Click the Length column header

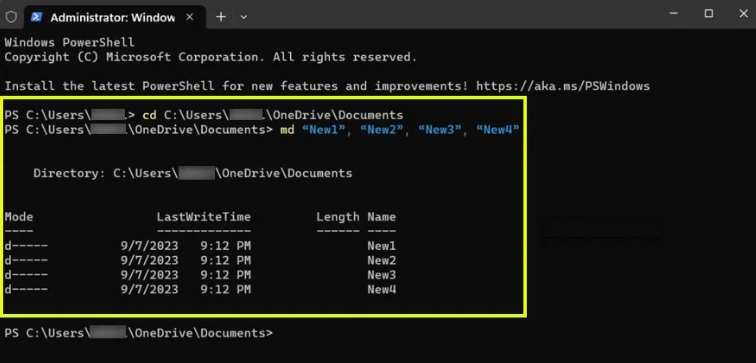coord(338,217)
